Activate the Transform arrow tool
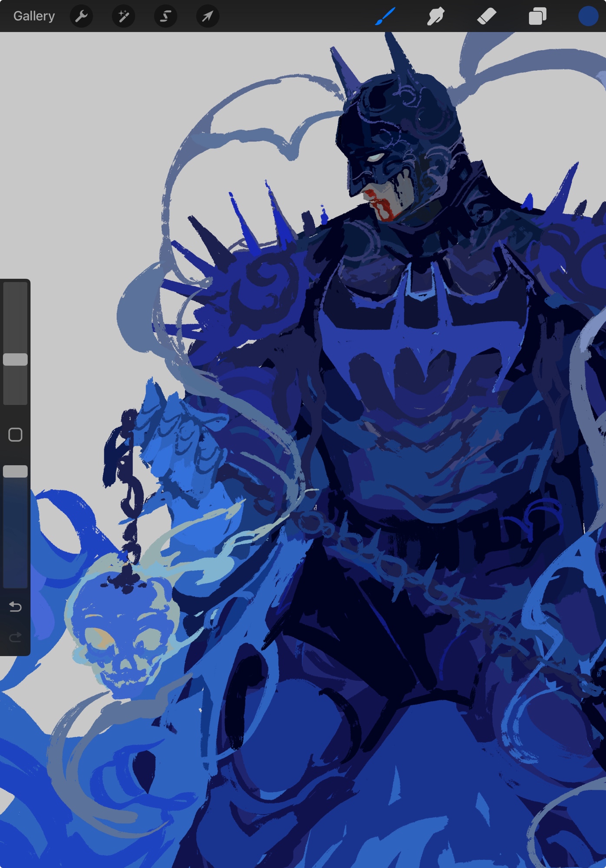Image resolution: width=606 pixels, height=868 pixels. (207, 16)
